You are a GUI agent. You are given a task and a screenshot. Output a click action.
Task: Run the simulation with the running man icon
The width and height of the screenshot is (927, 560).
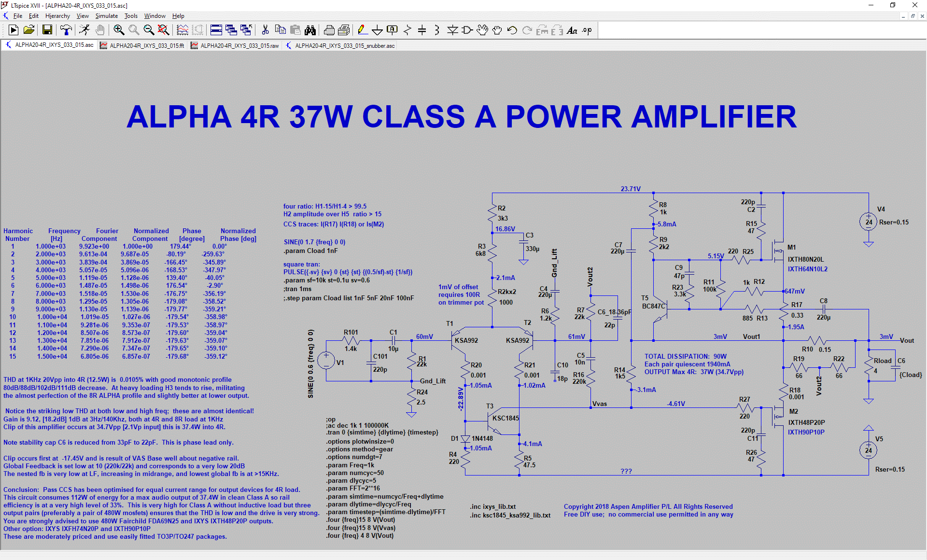click(x=84, y=30)
